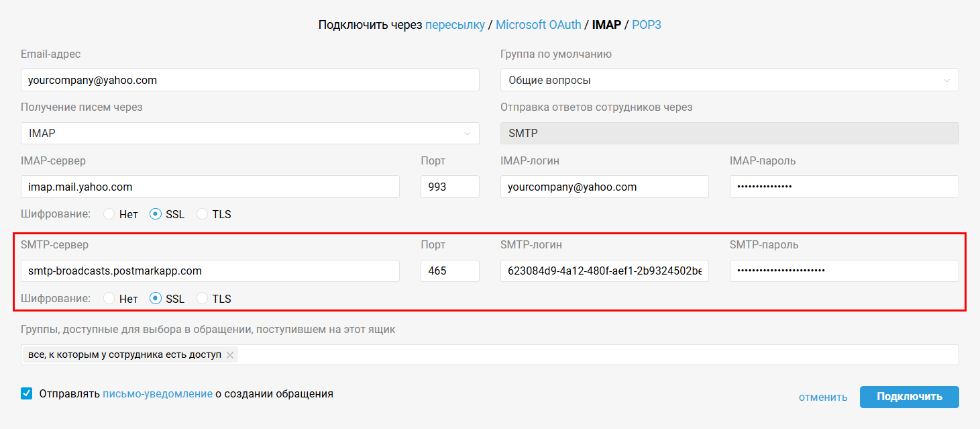Click the SMTP-пароль password field
Viewport: 980px width, 429px height.
[844, 271]
